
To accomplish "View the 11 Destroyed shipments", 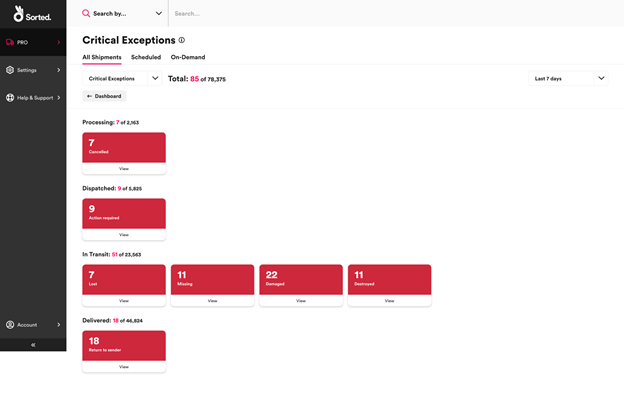I will [390, 301].
